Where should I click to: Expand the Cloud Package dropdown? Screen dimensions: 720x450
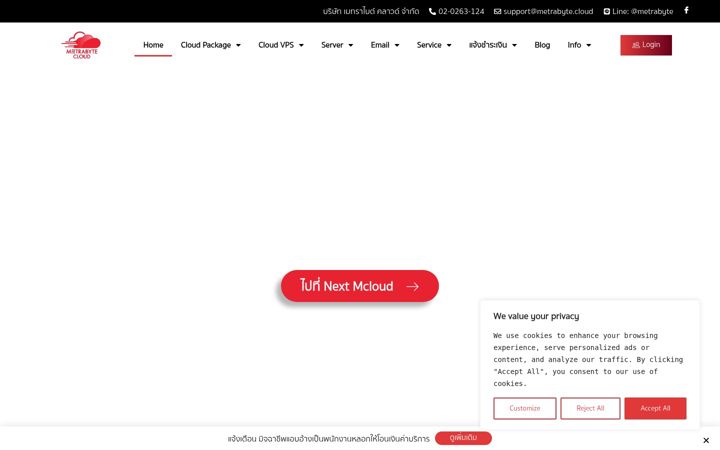[x=211, y=45]
